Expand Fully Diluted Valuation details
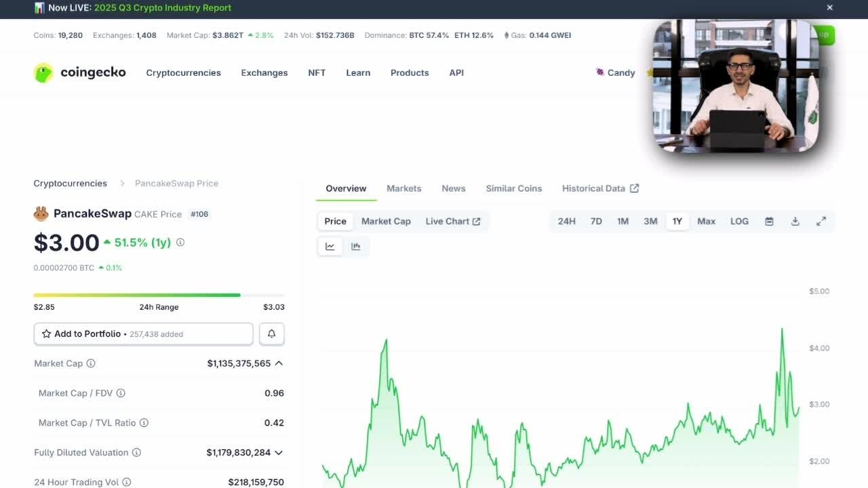 coord(279,453)
